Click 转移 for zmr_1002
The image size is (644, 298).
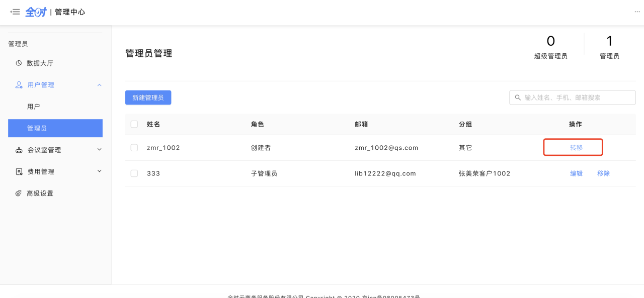pyautogui.click(x=576, y=148)
